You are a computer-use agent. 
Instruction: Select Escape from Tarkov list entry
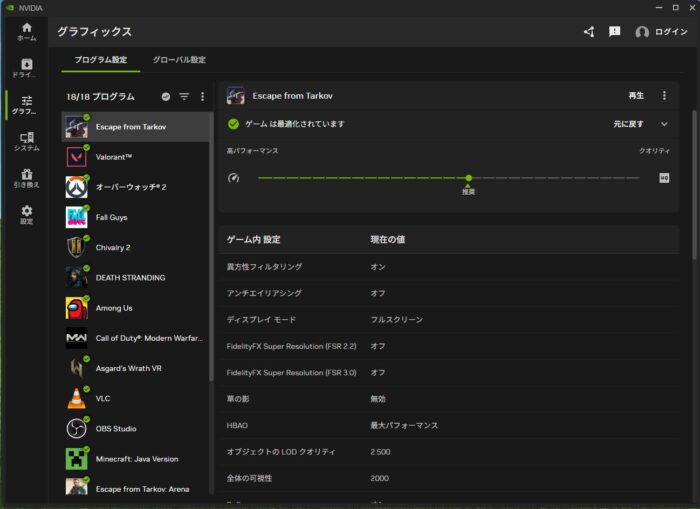135,127
